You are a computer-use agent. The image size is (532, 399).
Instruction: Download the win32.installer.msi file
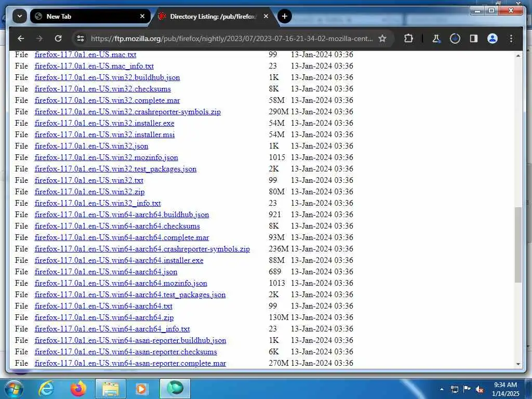104,135
